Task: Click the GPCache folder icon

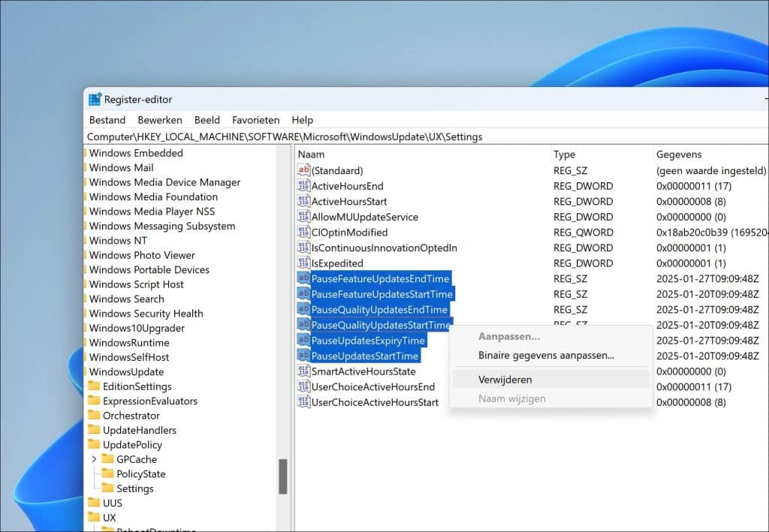Action: point(107,459)
